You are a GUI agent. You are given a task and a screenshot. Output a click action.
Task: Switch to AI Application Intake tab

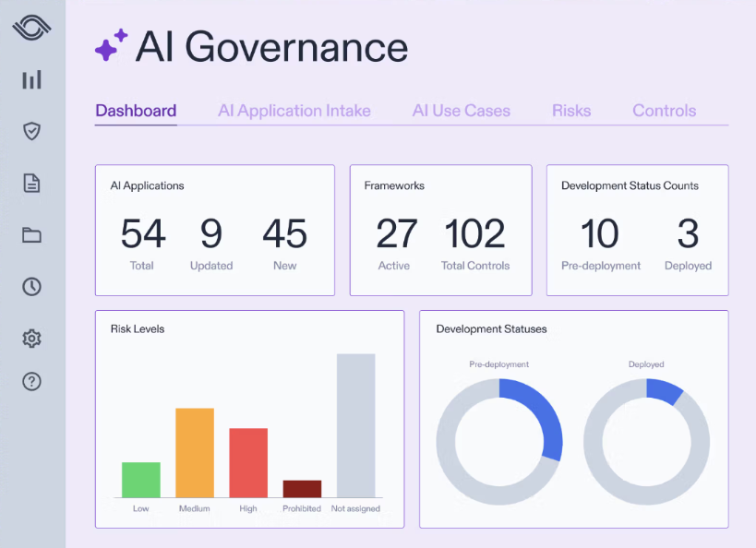[294, 111]
